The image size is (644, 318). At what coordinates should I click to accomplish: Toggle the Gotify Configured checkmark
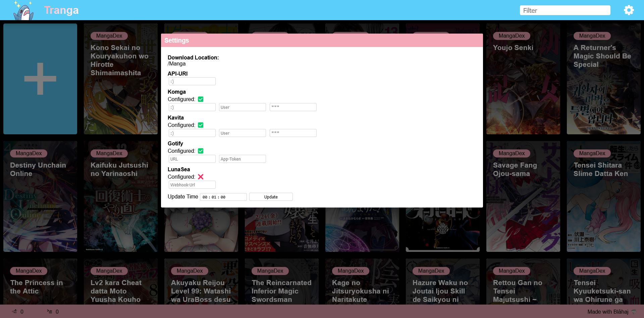tap(201, 151)
